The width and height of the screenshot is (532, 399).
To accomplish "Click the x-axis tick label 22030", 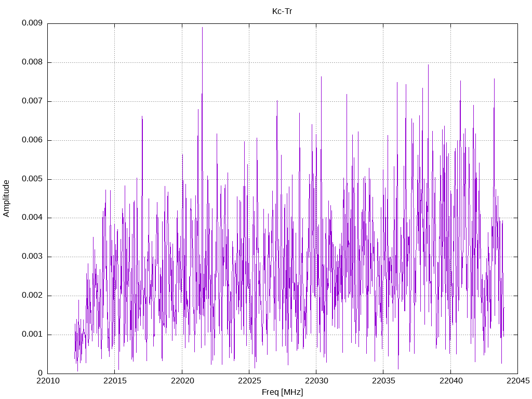I will [x=316, y=381].
